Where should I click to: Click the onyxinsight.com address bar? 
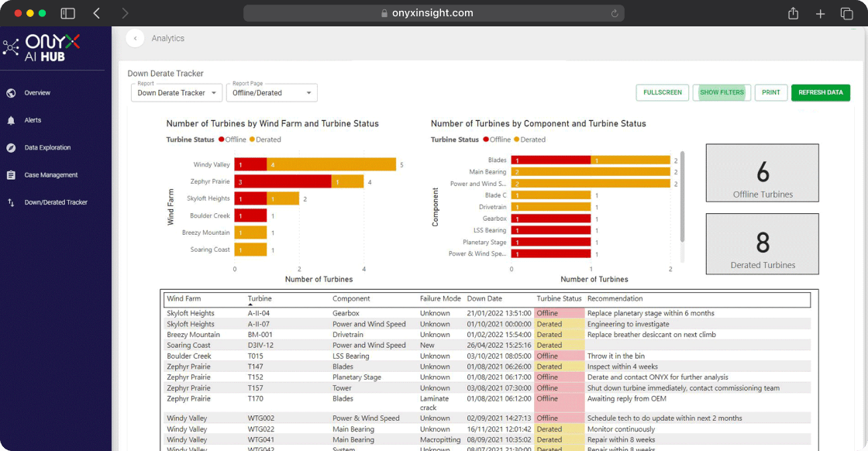433,13
